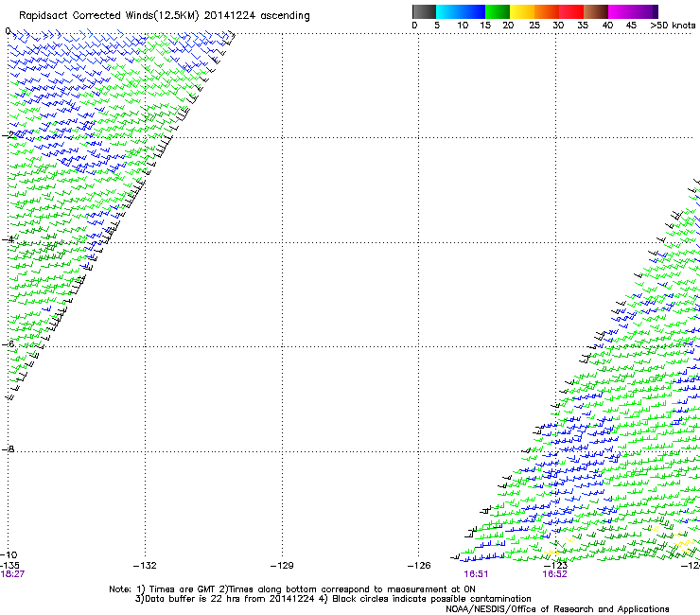Screen dimensions: 700x615
Task: Click the '-10' latitude axis label
Action: (x=9, y=555)
